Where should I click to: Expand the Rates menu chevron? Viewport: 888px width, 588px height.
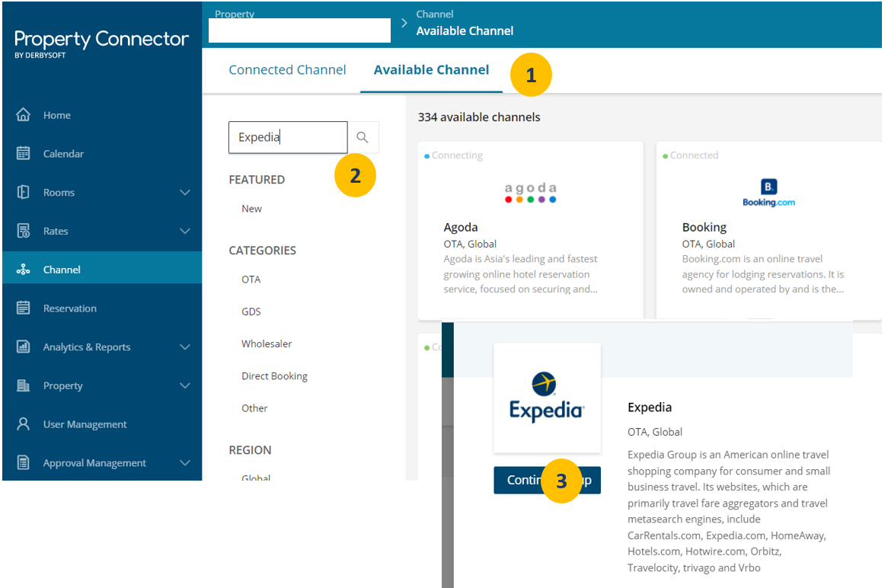(184, 231)
